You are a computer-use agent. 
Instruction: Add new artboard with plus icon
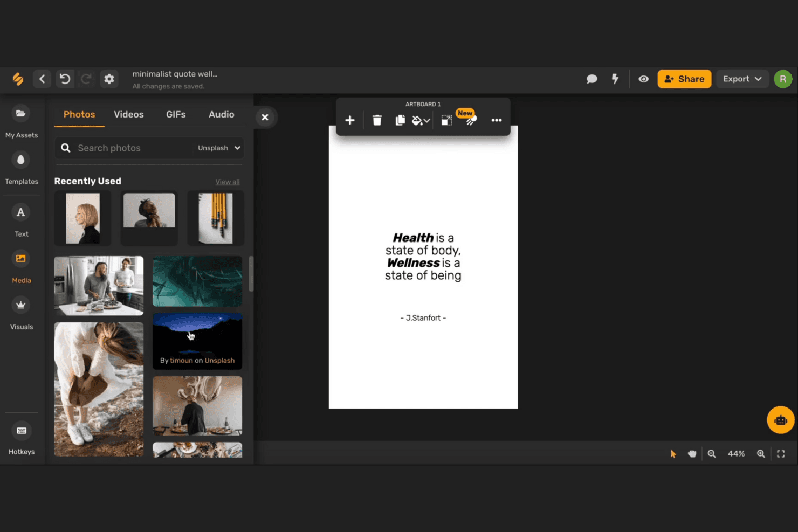(x=350, y=120)
